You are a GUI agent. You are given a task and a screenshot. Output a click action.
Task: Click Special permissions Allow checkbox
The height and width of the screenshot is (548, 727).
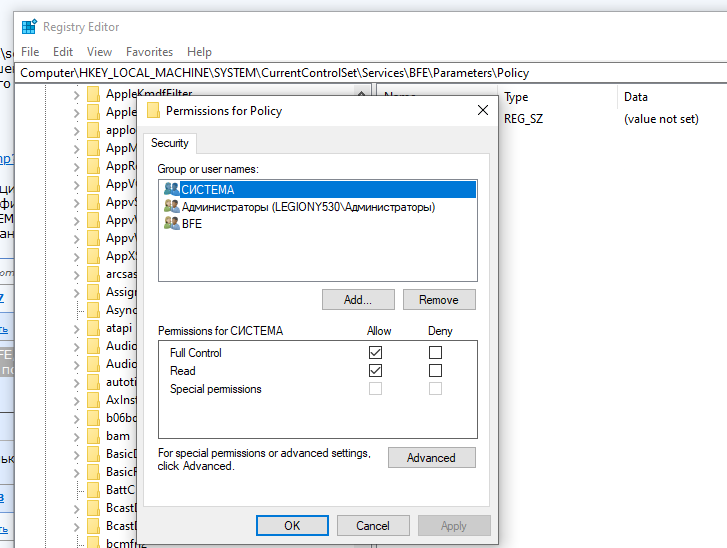coord(375,389)
